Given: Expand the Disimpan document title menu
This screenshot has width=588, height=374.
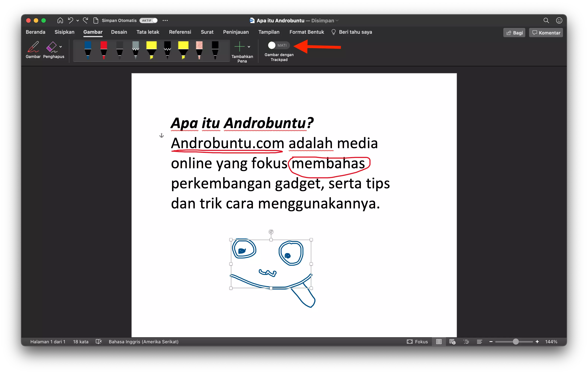Looking at the screenshot, I should click(337, 20).
